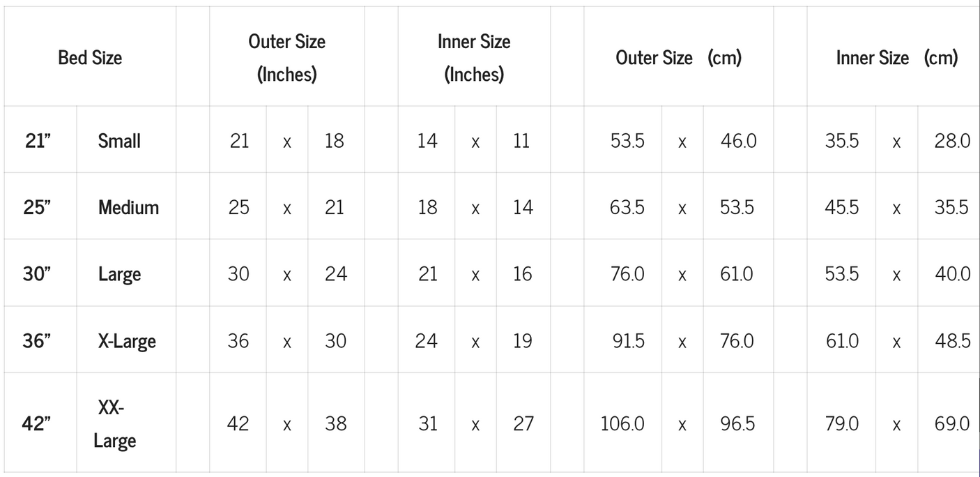Select the 42" bed size cell
Viewport: 980px width, 477px height.
tap(38, 423)
